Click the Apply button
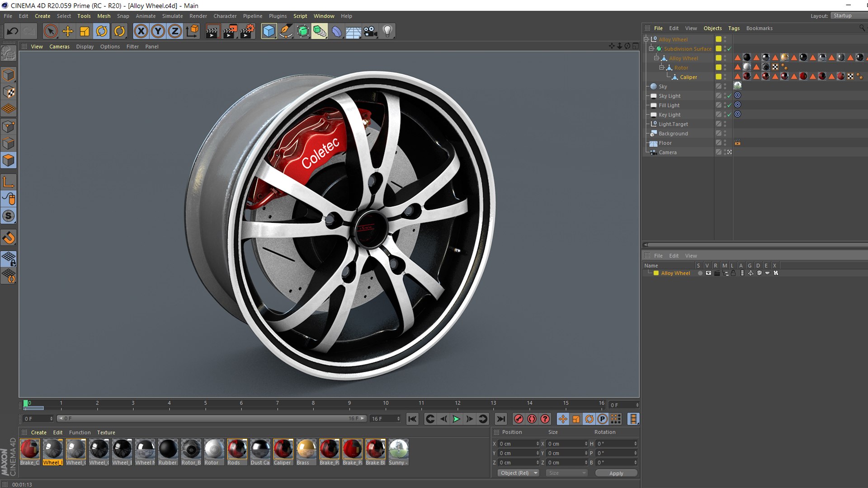 coord(616,473)
